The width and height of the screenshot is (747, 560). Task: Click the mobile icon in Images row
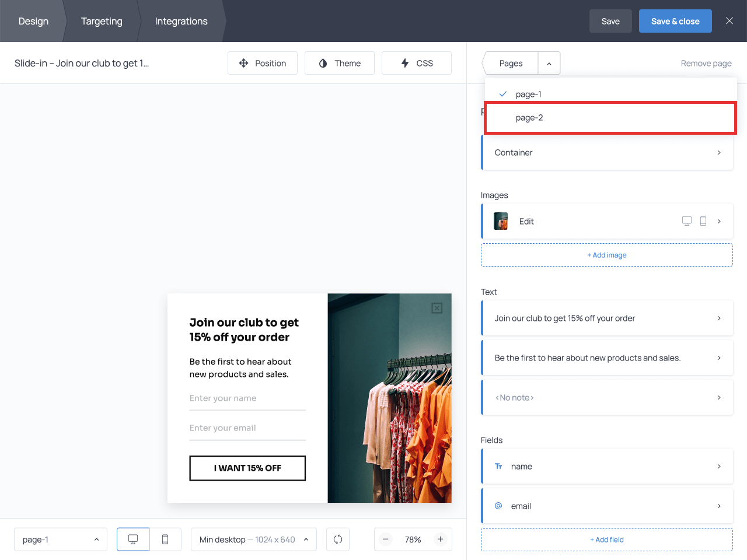pyautogui.click(x=703, y=221)
